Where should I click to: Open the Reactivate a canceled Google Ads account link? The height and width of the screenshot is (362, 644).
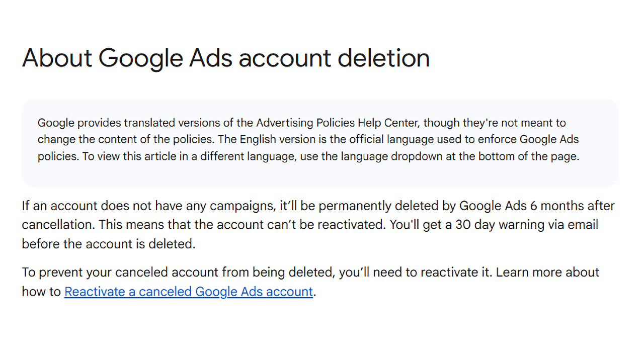(189, 292)
